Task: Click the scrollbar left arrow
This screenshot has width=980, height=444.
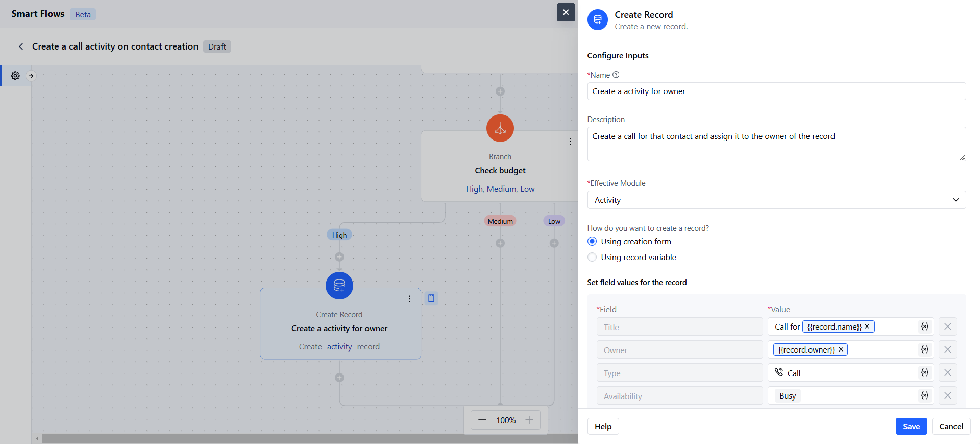Action: point(37,438)
